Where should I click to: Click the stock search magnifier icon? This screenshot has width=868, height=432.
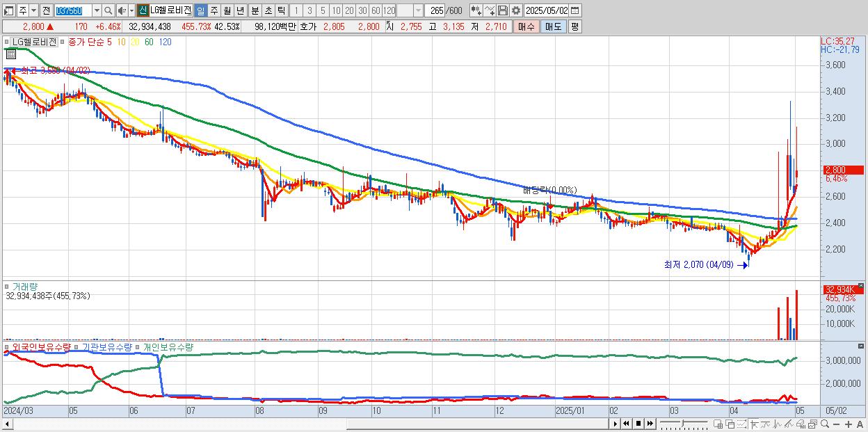coord(108,10)
